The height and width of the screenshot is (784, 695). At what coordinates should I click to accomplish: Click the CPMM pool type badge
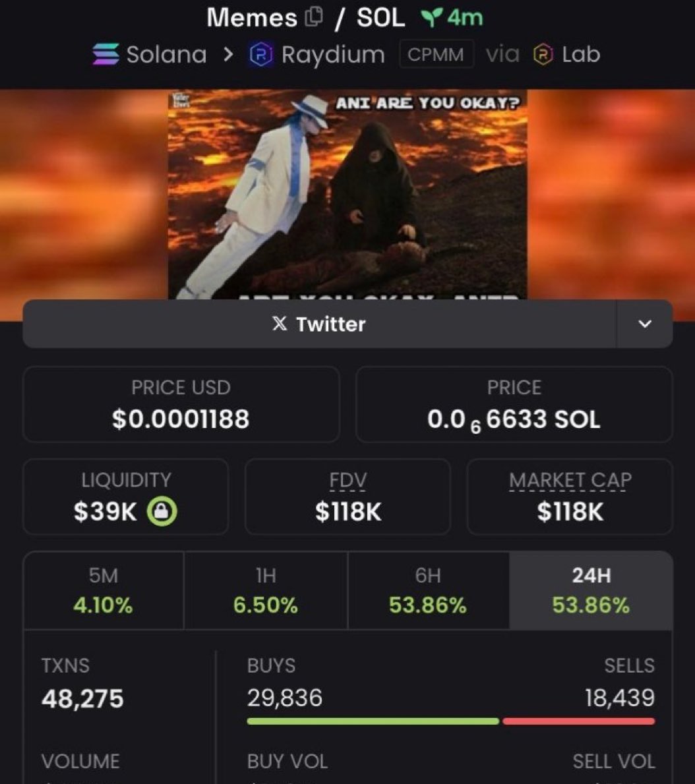(x=436, y=54)
